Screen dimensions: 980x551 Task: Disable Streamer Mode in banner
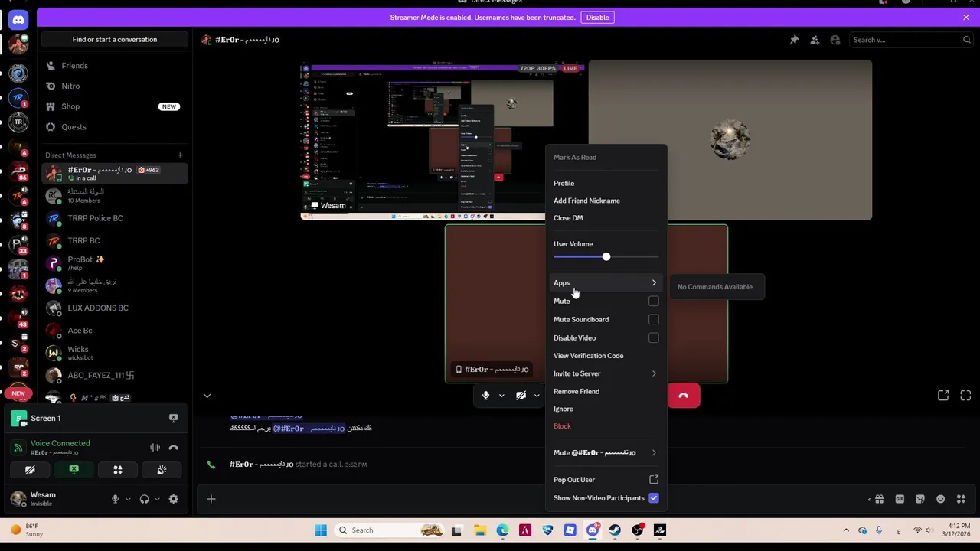(x=597, y=18)
